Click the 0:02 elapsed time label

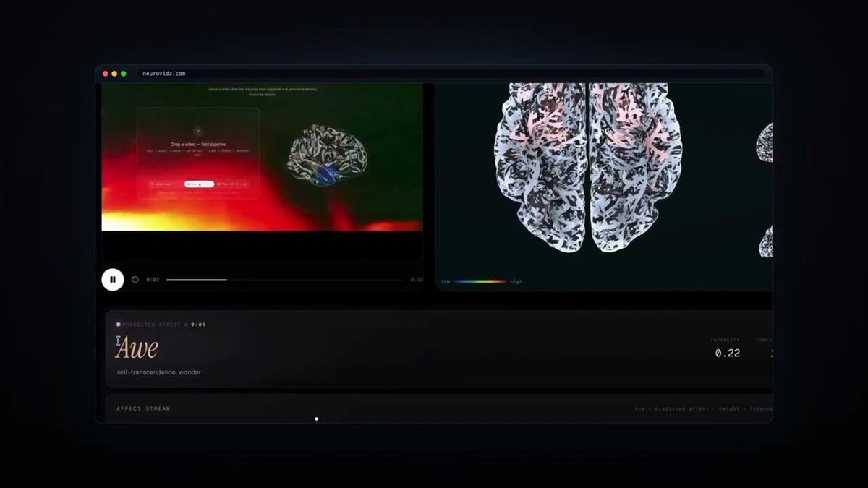pyautogui.click(x=153, y=279)
